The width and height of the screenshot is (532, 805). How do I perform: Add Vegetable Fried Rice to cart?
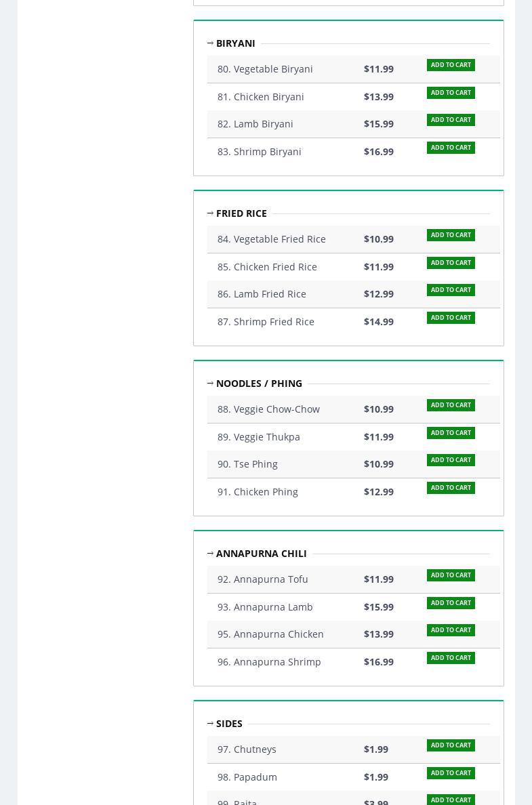click(x=451, y=235)
